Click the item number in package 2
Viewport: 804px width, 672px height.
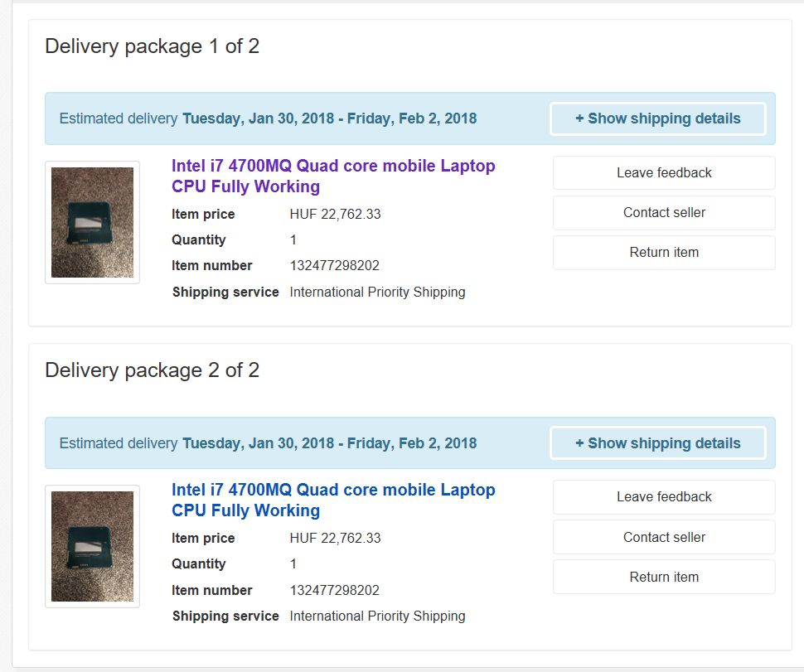tap(334, 591)
